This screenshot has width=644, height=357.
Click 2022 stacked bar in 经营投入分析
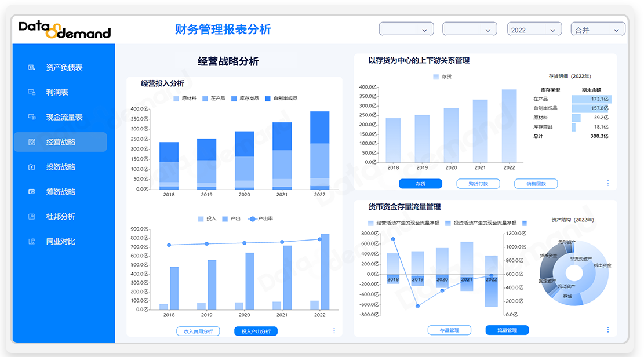[x=319, y=150]
